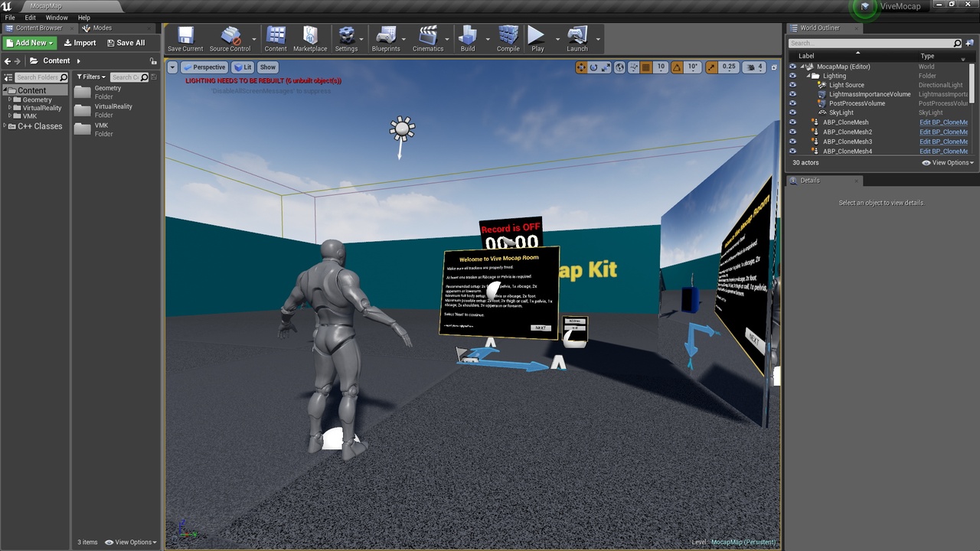Start Play in editor
Screen dimensions: 980x551
(x=537, y=39)
